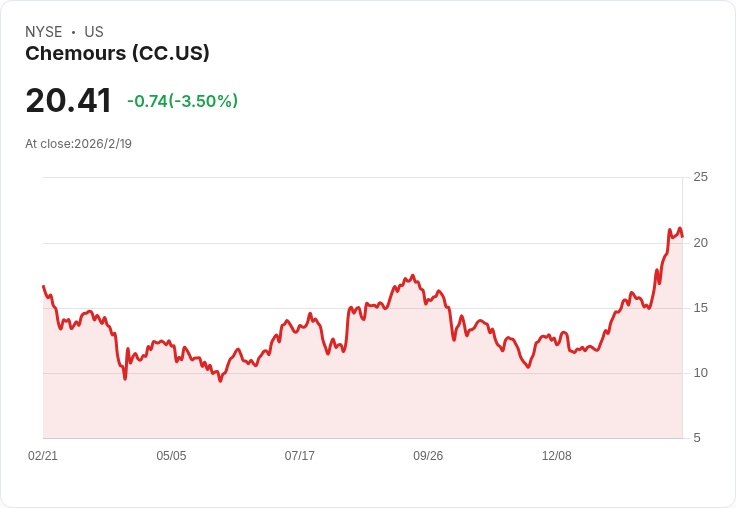Click the Chemours (CC.US) stock title
The image size is (736, 508).
point(117,54)
